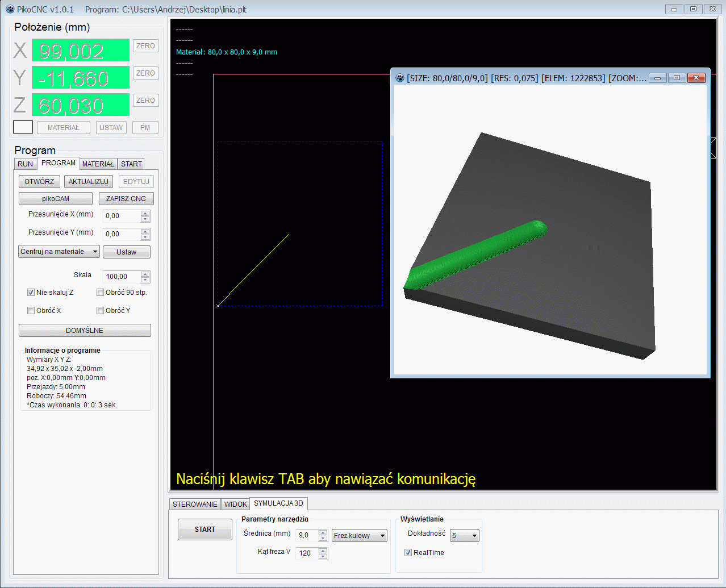The height and width of the screenshot is (588, 726).
Task: Click the EDYTUJ button
Action: point(136,182)
